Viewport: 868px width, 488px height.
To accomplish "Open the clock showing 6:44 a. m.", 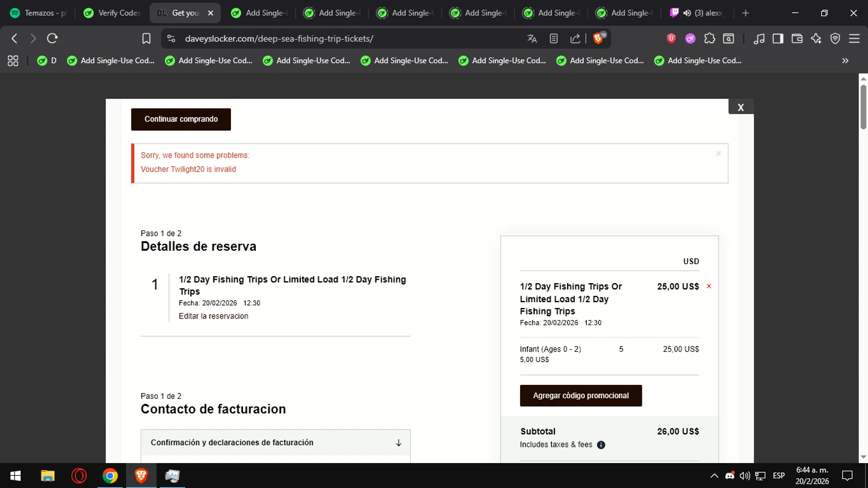I will [x=812, y=476].
